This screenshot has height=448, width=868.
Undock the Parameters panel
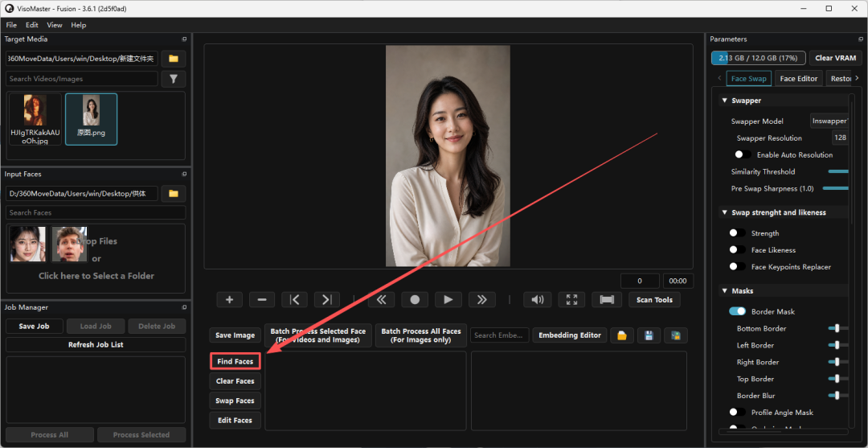(860, 39)
